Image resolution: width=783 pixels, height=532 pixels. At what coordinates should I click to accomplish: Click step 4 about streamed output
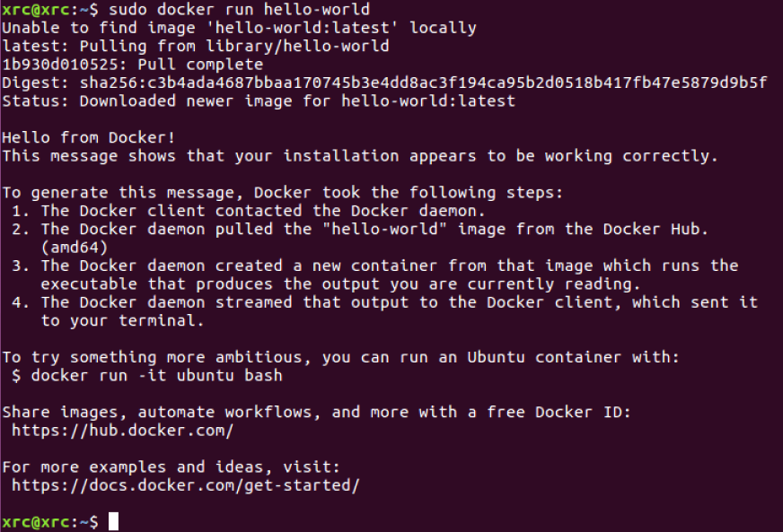point(384,311)
